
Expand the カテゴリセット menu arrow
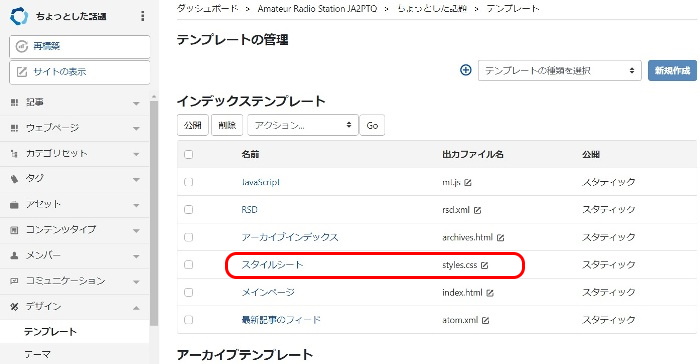136,155
